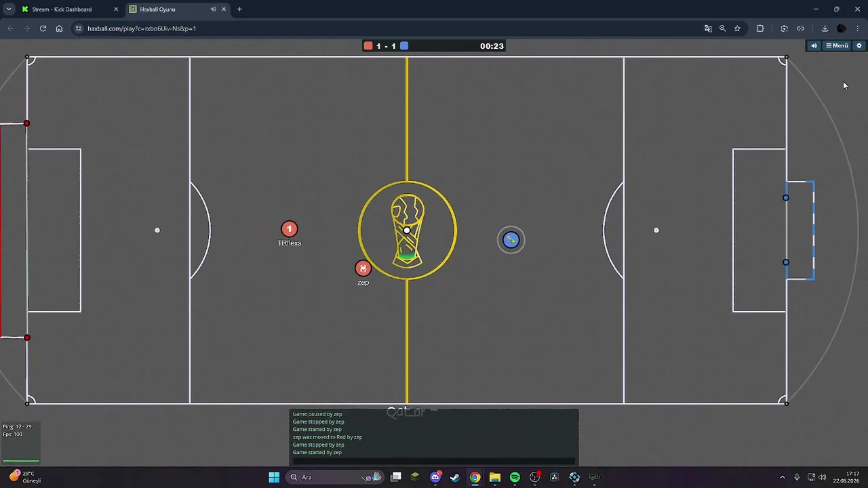Open Spotify from the taskbar

[x=515, y=477]
